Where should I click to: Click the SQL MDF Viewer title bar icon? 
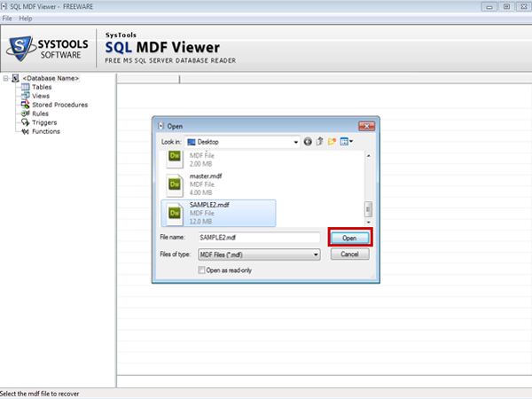[4, 6]
